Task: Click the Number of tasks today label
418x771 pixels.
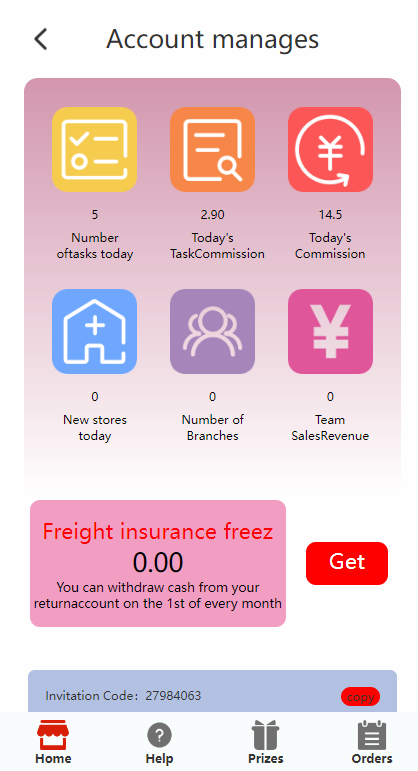Action: point(95,246)
